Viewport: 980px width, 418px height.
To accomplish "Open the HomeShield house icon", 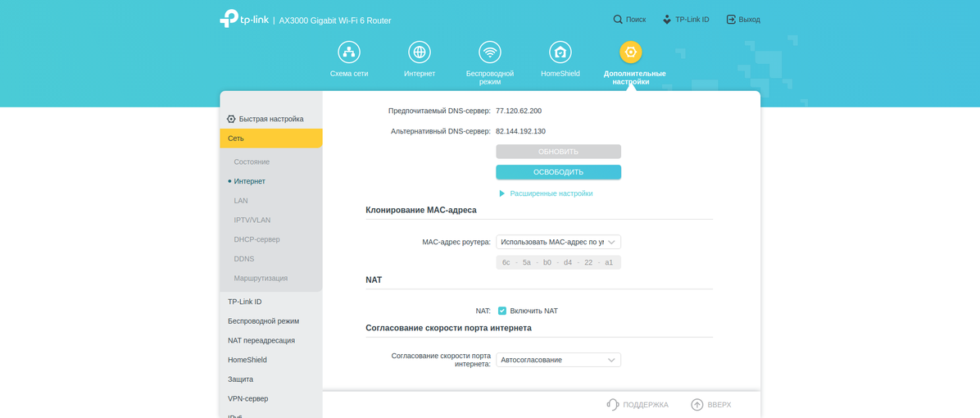I will 560,52.
